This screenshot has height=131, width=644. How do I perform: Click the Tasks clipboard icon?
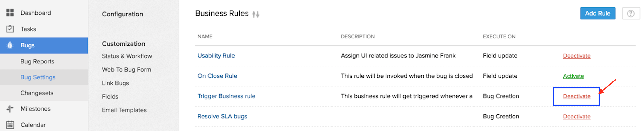pyautogui.click(x=10, y=29)
